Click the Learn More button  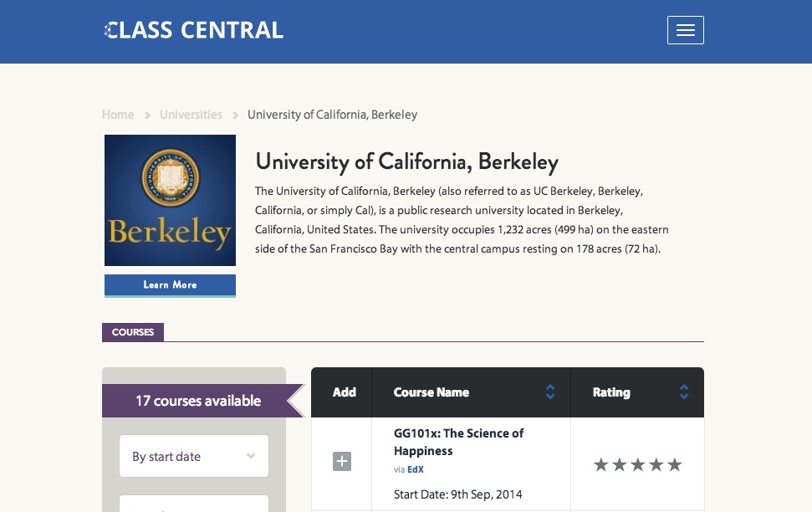pyautogui.click(x=170, y=284)
